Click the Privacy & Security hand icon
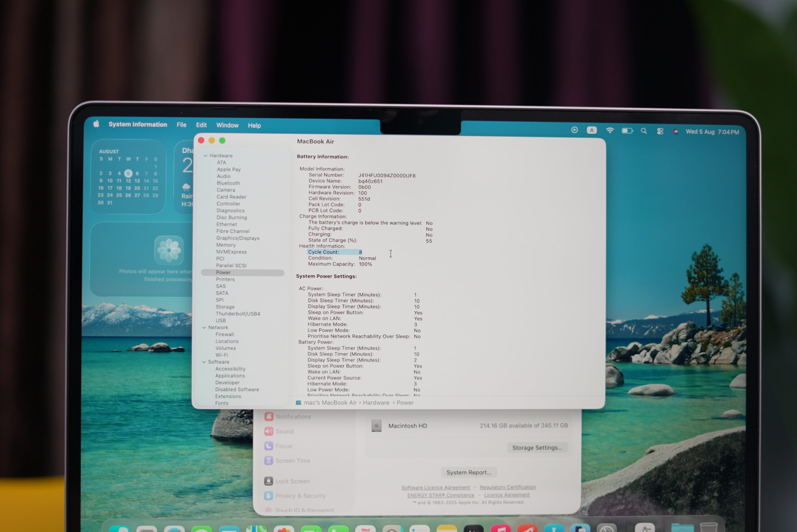Screen dimensions: 797x532 point(268,496)
